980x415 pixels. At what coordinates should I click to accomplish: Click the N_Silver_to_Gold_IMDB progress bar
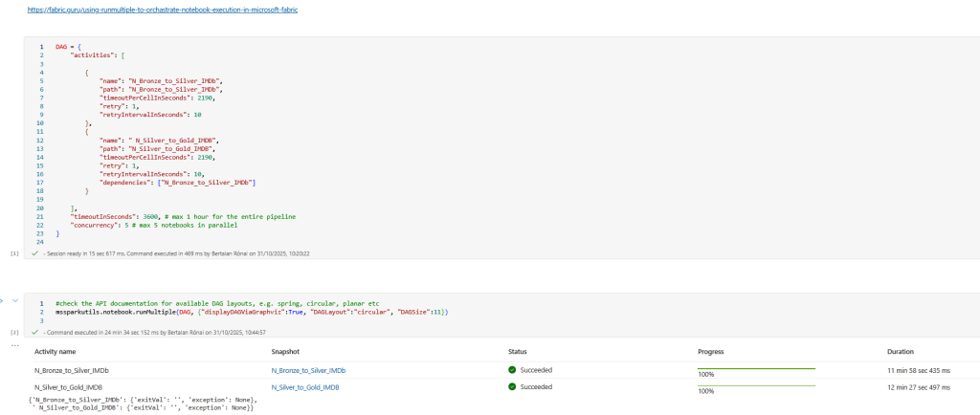pyautogui.click(x=756, y=385)
